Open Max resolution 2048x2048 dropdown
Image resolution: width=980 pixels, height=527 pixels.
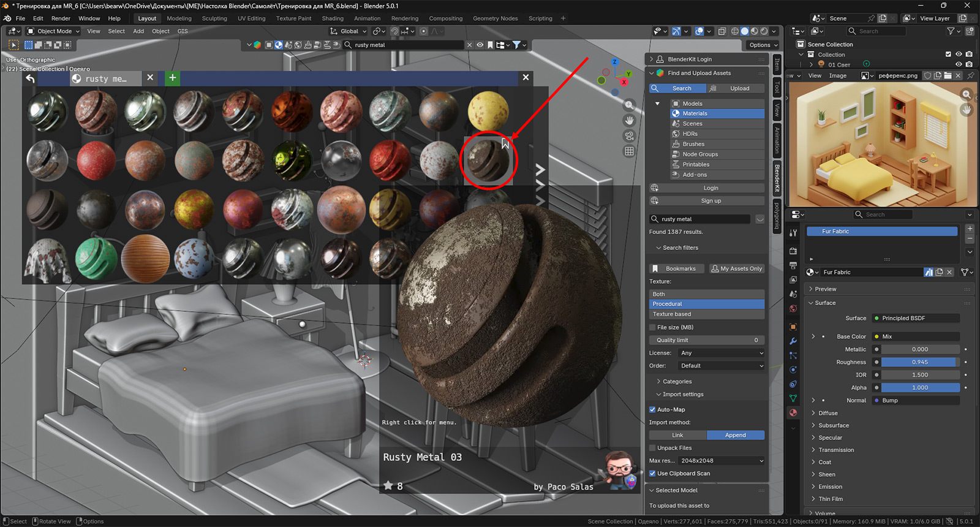coord(722,461)
